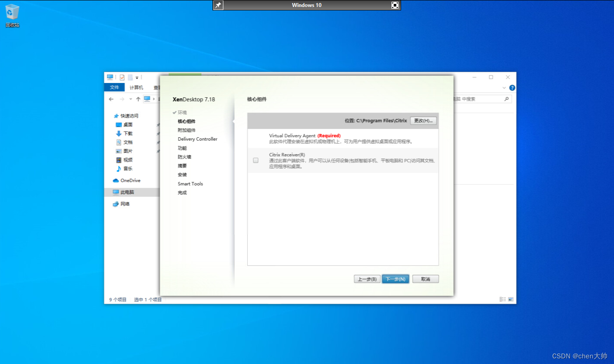This screenshot has width=614, height=364.
Task: Click the pin icon on Windows 10 VM bar
Action: [219, 5]
